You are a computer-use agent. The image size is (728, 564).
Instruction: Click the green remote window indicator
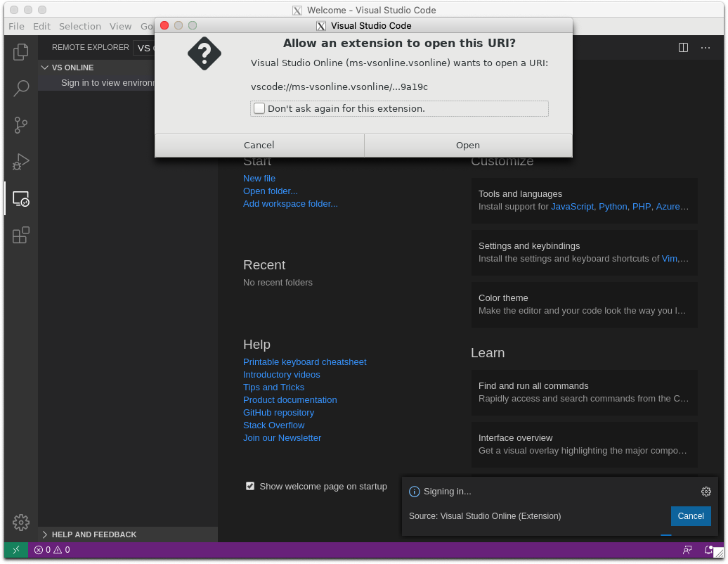[16, 550]
